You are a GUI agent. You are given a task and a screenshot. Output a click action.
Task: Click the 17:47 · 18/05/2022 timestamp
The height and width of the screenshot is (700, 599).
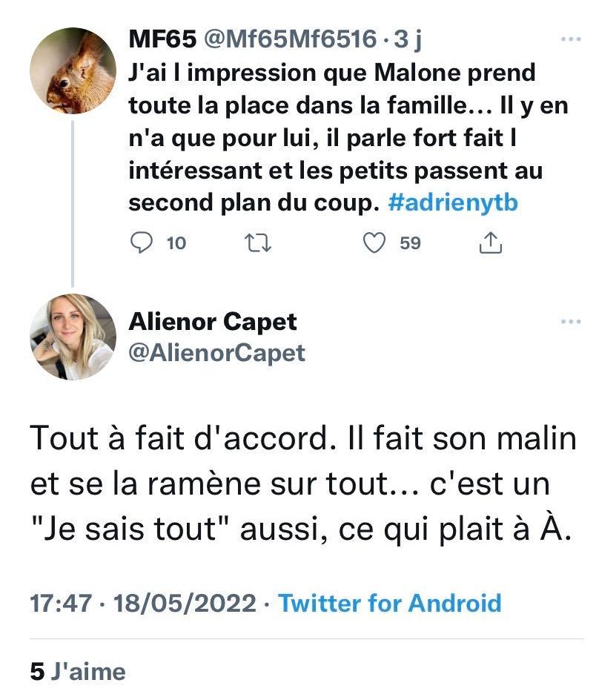click(x=143, y=602)
